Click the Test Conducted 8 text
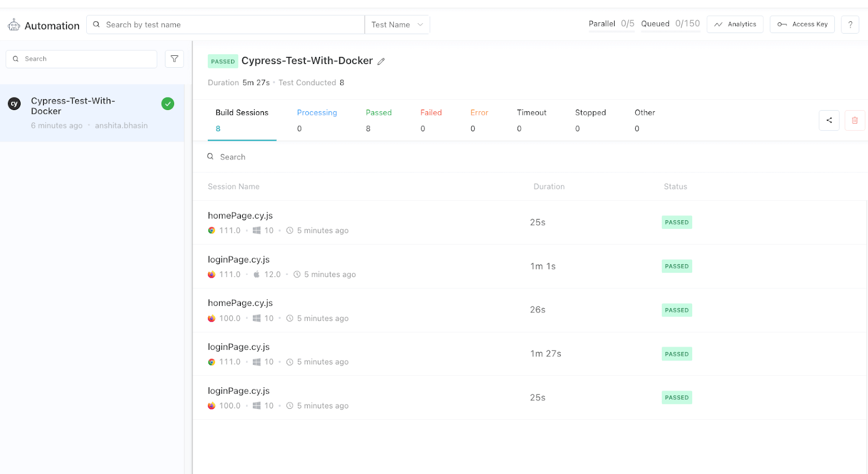The width and height of the screenshot is (868, 474). [x=311, y=82]
